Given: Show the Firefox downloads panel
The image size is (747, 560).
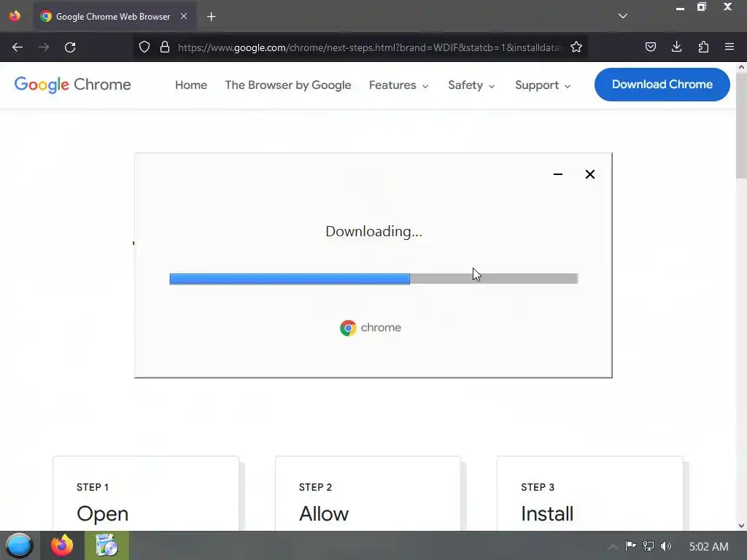Looking at the screenshot, I should [676, 47].
